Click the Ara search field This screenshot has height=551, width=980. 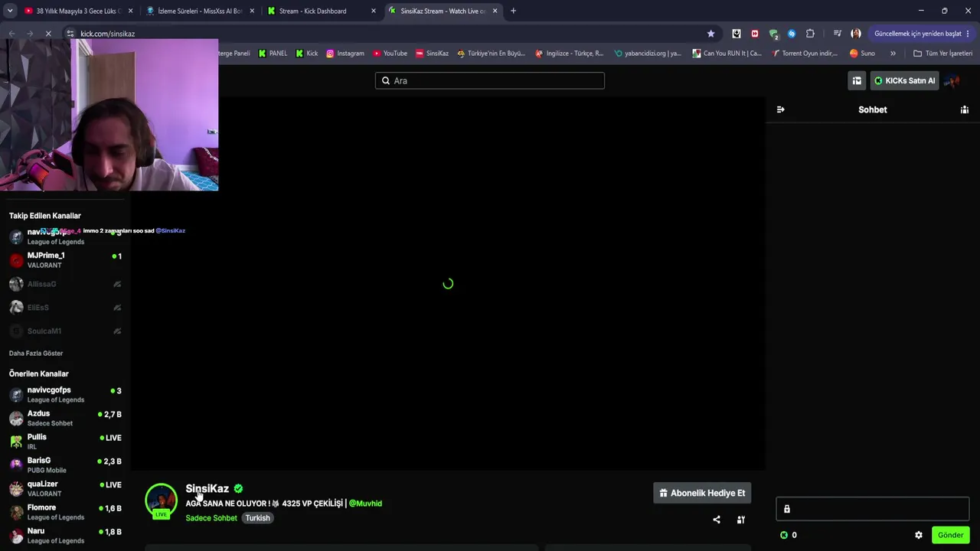click(490, 80)
